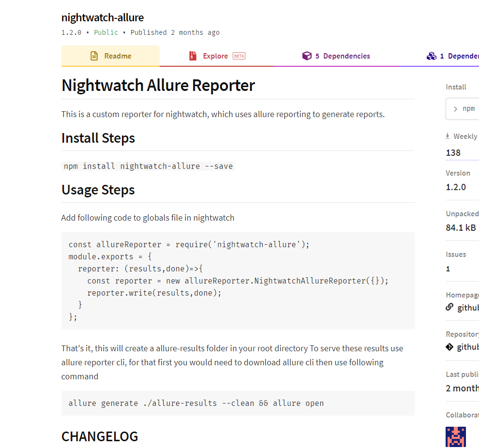Click the BETA badge on Explore
479x448 pixels.
239,56
